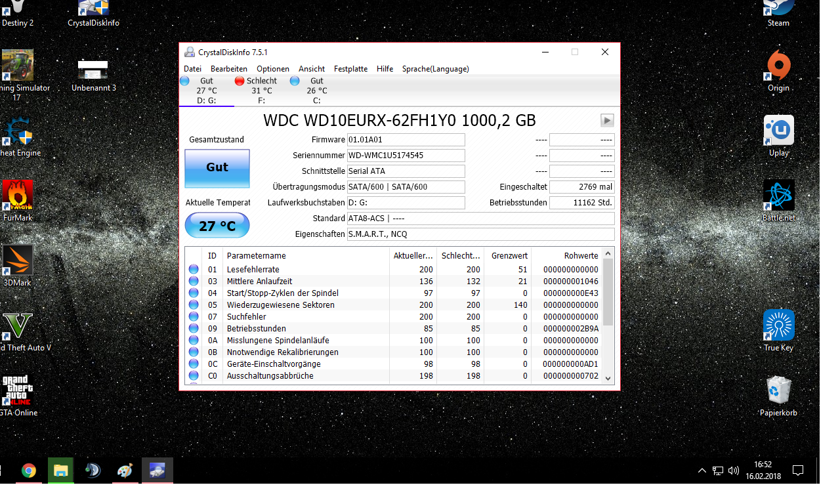Image resolution: width=840 pixels, height=504 pixels.
Task: Click the Parametername column header
Action: tap(305, 256)
